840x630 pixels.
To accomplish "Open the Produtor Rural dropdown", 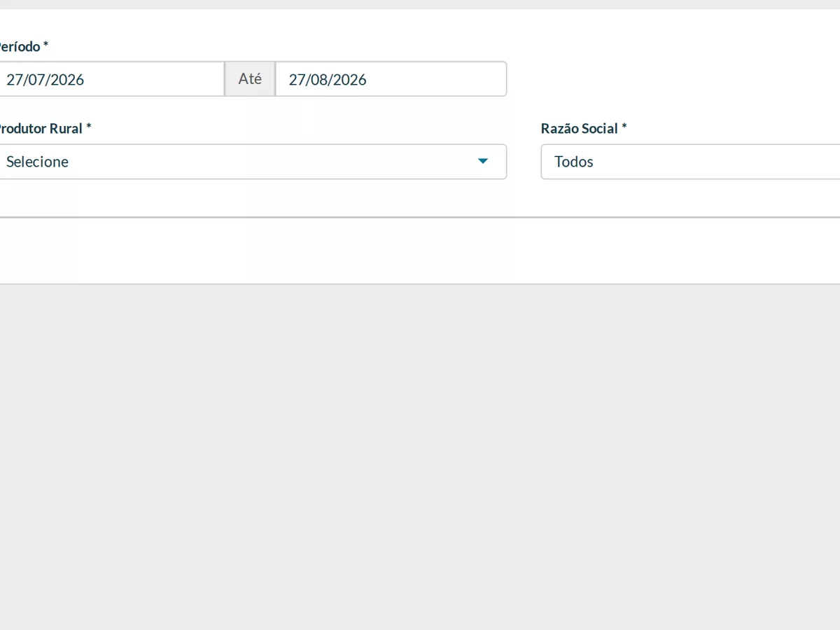I will click(252, 162).
